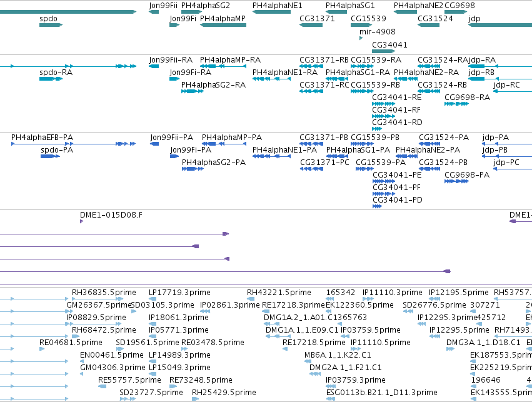
Task: Click the GM26367.5prime EST label
Action: [x=99, y=305]
